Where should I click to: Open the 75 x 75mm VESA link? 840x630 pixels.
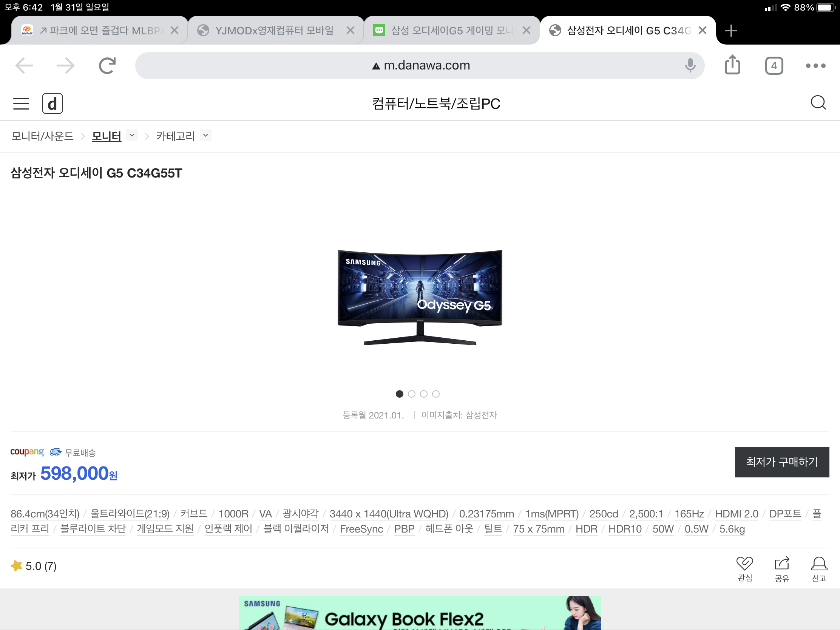(x=539, y=529)
